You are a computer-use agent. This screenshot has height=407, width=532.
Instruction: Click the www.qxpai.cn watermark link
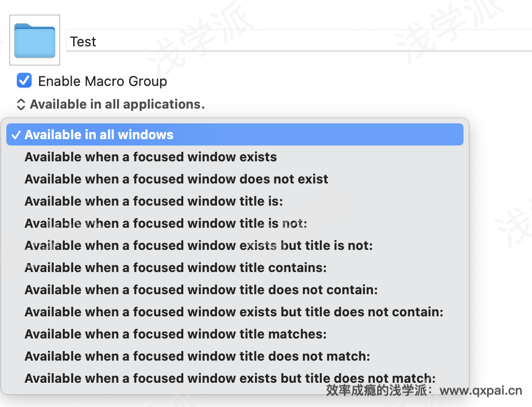click(x=480, y=391)
